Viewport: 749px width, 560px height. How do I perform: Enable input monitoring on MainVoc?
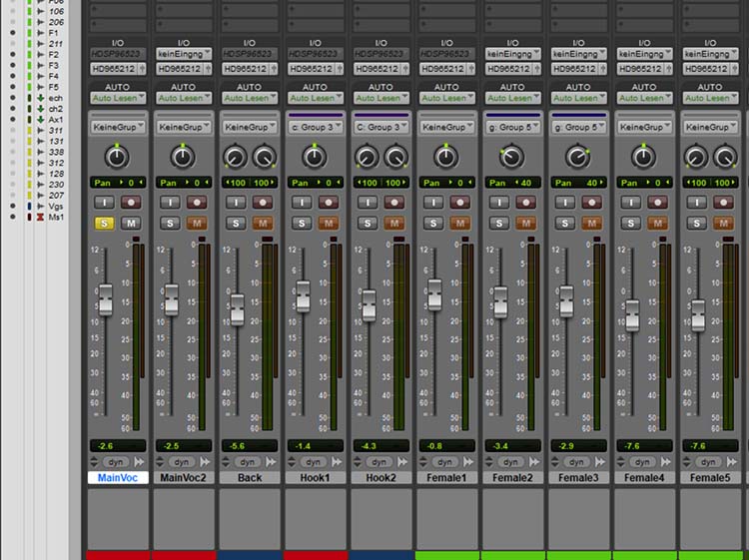click(105, 202)
